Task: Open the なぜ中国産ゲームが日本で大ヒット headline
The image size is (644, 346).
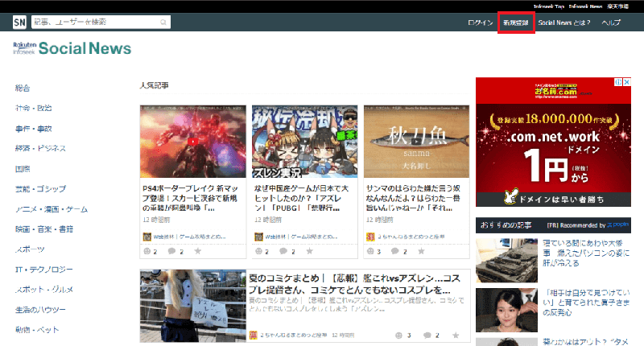Action: pos(301,198)
